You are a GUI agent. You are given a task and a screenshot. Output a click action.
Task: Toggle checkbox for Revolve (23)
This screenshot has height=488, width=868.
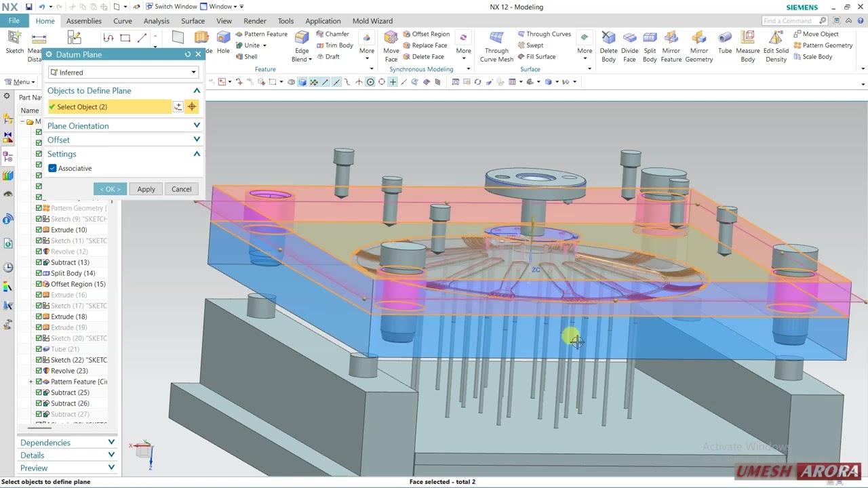[39, 371]
